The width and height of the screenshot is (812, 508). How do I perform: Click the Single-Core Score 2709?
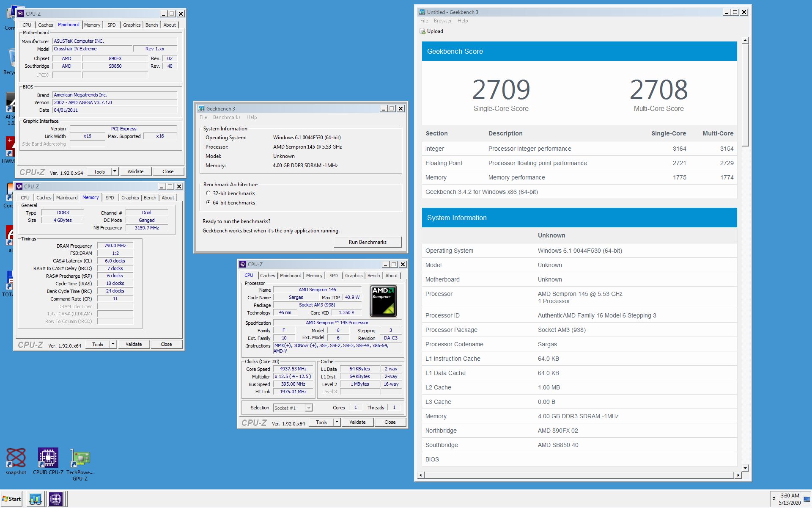[501, 89]
